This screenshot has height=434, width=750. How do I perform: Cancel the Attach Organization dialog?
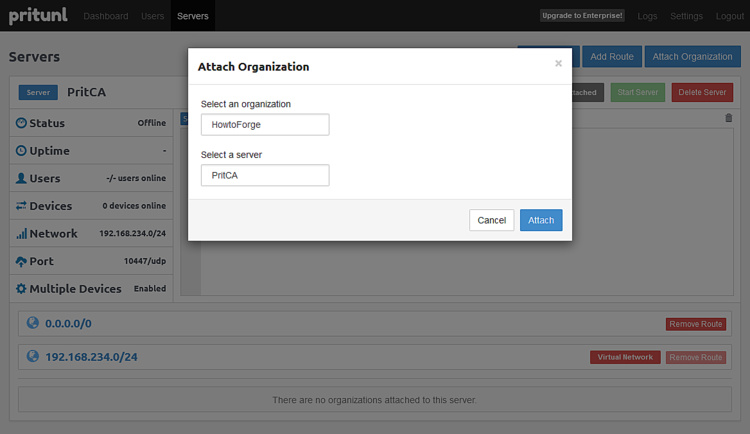(491, 220)
